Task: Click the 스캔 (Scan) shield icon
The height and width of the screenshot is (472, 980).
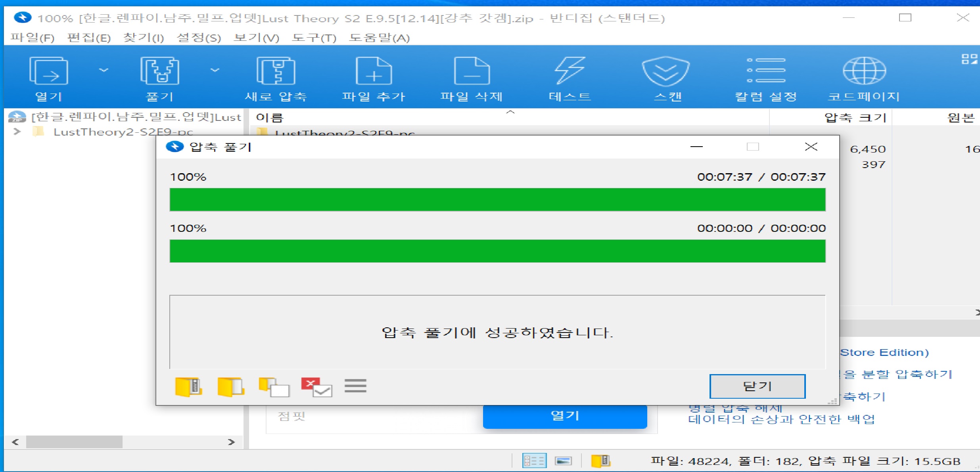Action: click(665, 71)
